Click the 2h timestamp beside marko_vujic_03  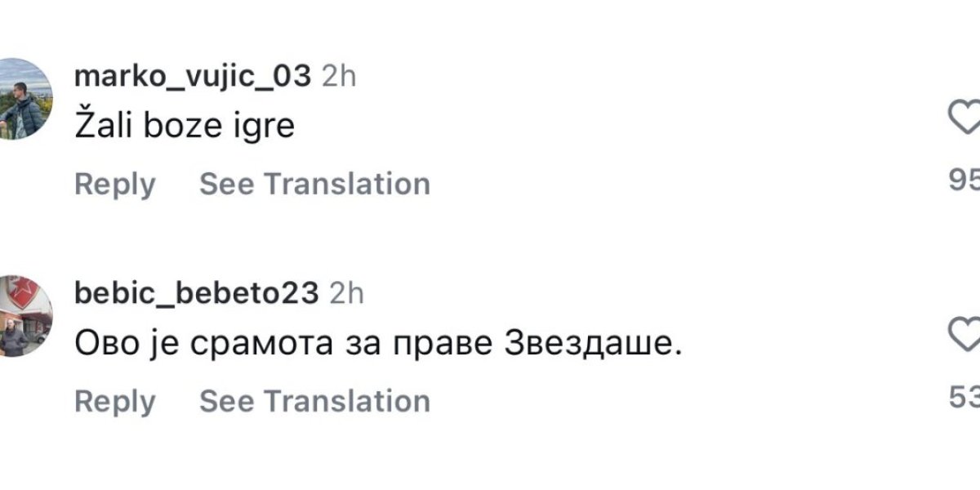click(339, 76)
